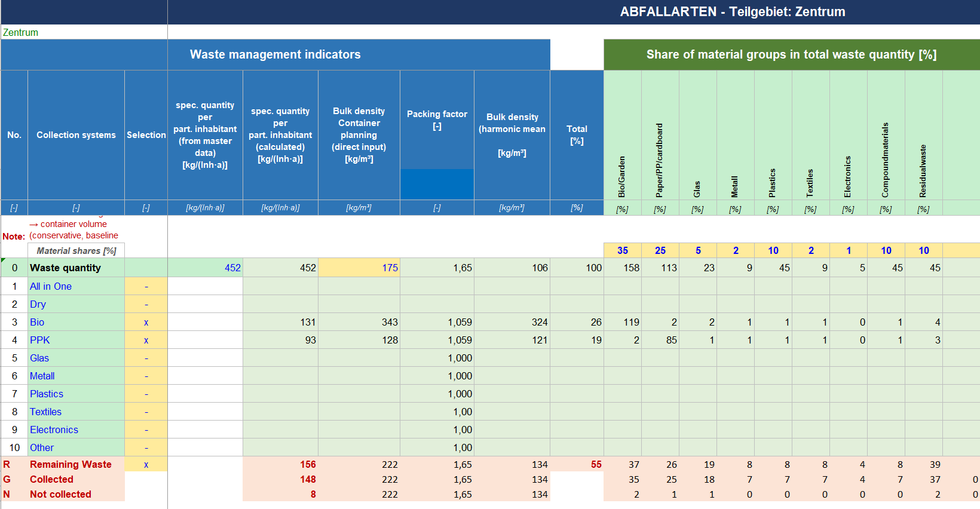Select the Waste management indicators header
This screenshot has height=509, width=980.
pos(275,54)
